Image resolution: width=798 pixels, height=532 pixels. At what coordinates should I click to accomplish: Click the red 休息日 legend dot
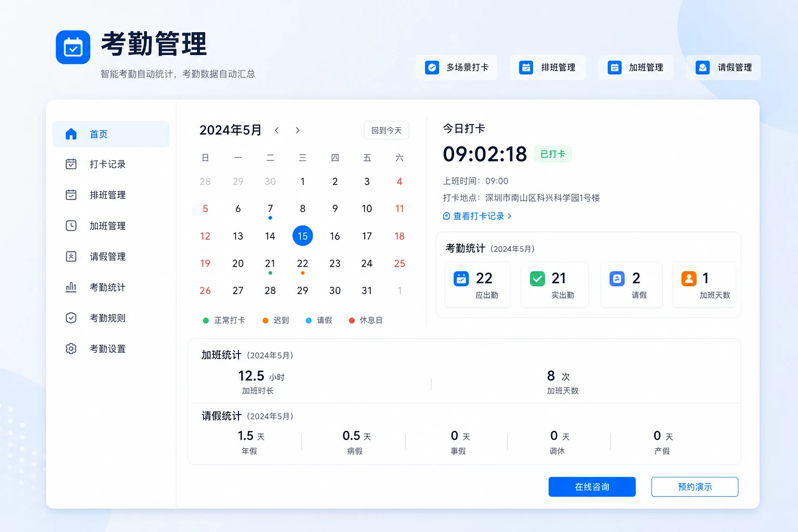click(x=352, y=321)
